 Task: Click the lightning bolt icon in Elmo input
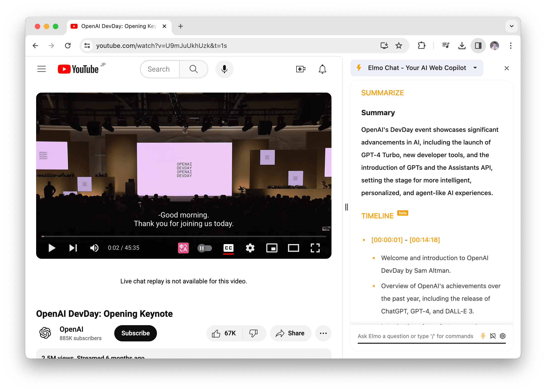coord(483,336)
